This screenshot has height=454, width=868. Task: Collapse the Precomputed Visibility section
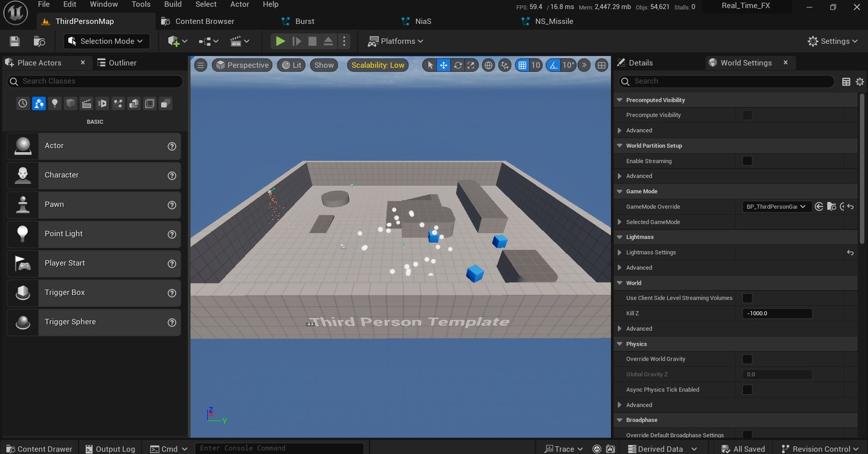point(620,100)
